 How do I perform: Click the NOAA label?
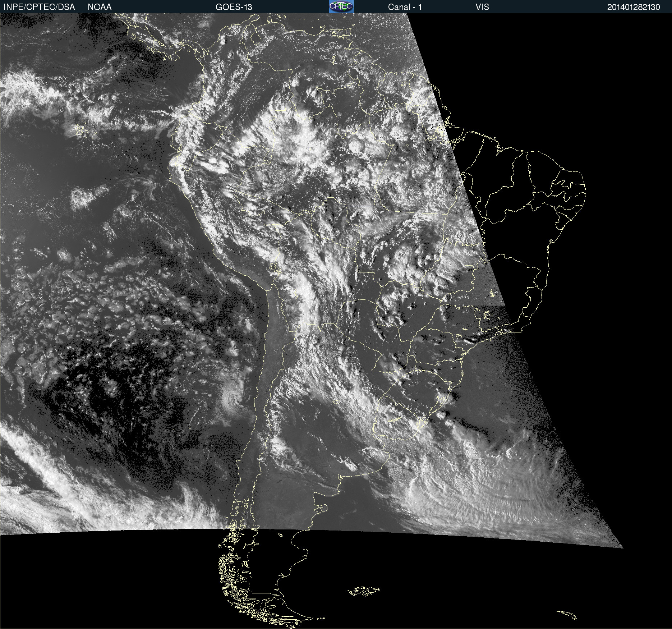[100, 7]
